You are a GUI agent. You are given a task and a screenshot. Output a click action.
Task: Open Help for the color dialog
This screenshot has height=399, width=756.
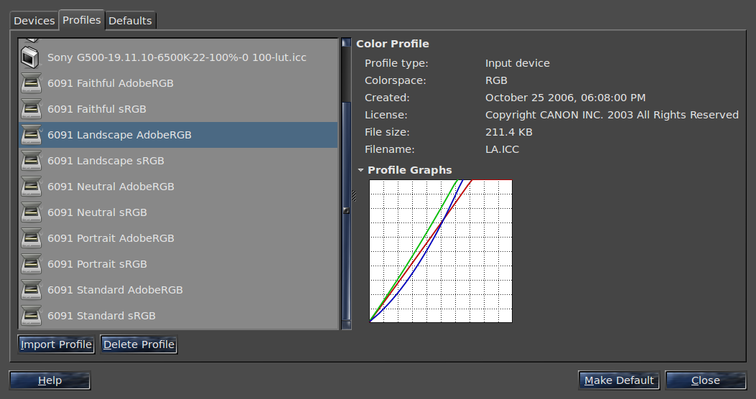[x=50, y=380]
